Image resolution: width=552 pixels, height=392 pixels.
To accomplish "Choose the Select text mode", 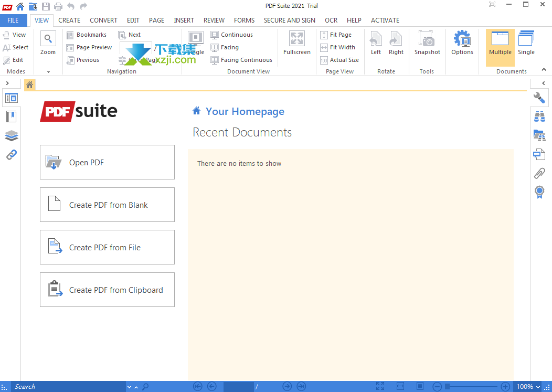I will point(16,47).
